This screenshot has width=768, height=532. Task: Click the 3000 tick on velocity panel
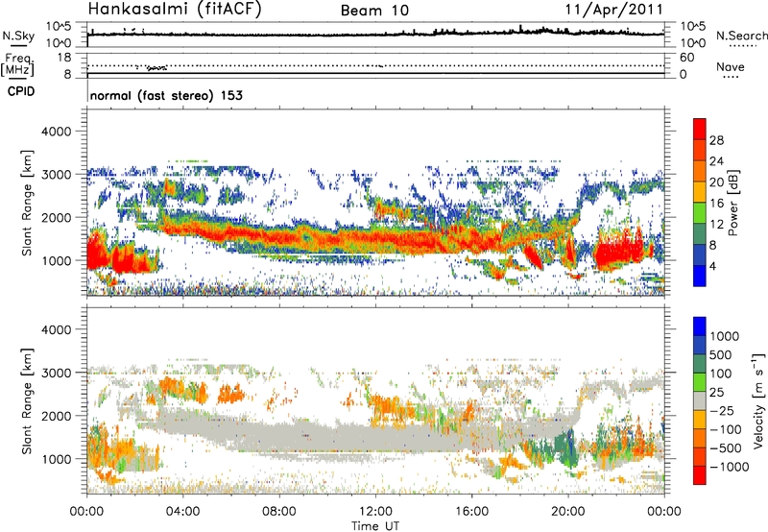pyautogui.click(x=57, y=373)
